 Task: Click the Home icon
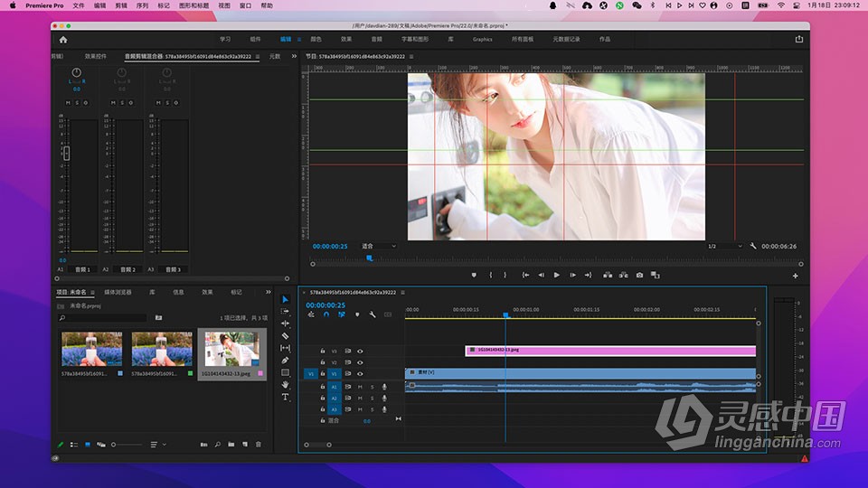coord(63,40)
